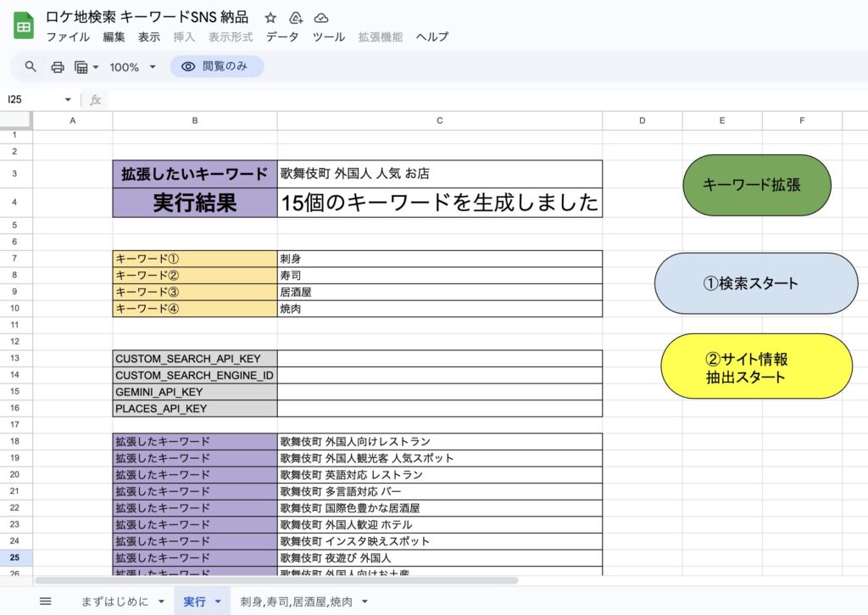This screenshot has width=868, height=615.
Task: Click the Google Sheets home icon
Action: click(23, 26)
